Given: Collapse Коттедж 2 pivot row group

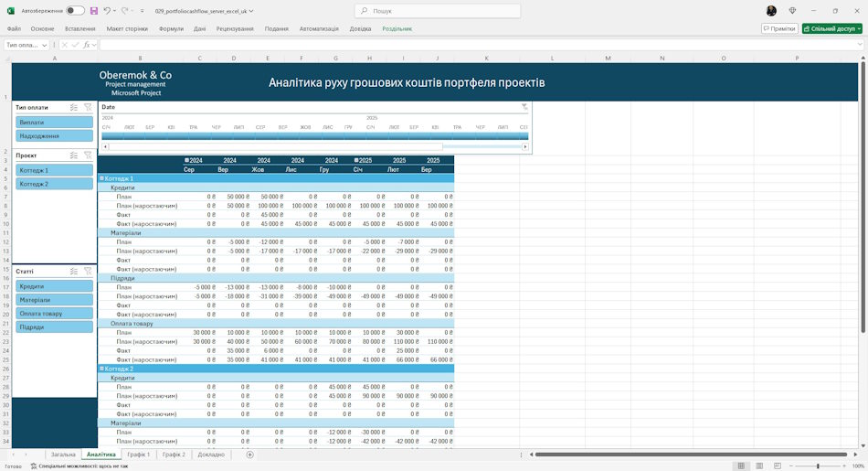Looking at the screenshot, I should [x=101, y=369].
